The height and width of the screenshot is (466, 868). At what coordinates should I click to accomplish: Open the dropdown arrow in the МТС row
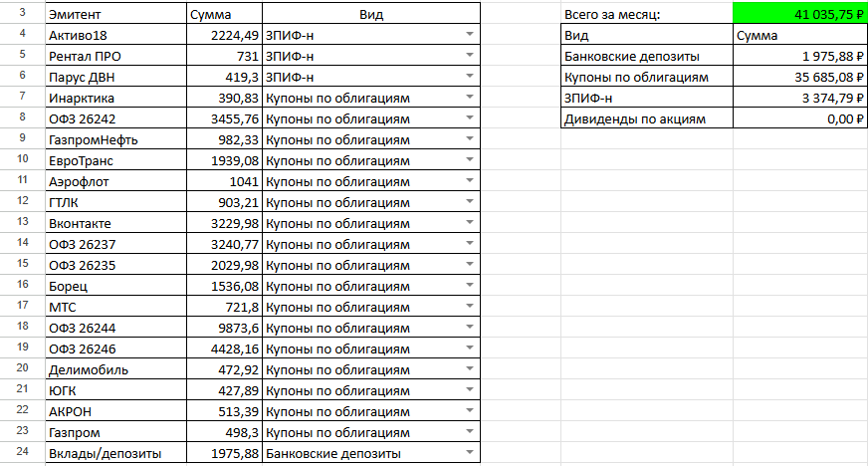(x=470, y=306)
